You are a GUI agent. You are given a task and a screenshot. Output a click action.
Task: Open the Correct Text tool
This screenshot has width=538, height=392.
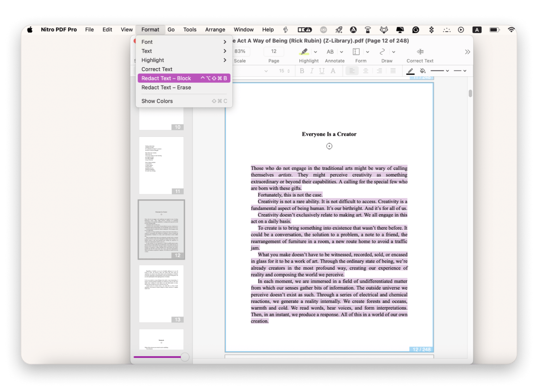pos(420,52)
